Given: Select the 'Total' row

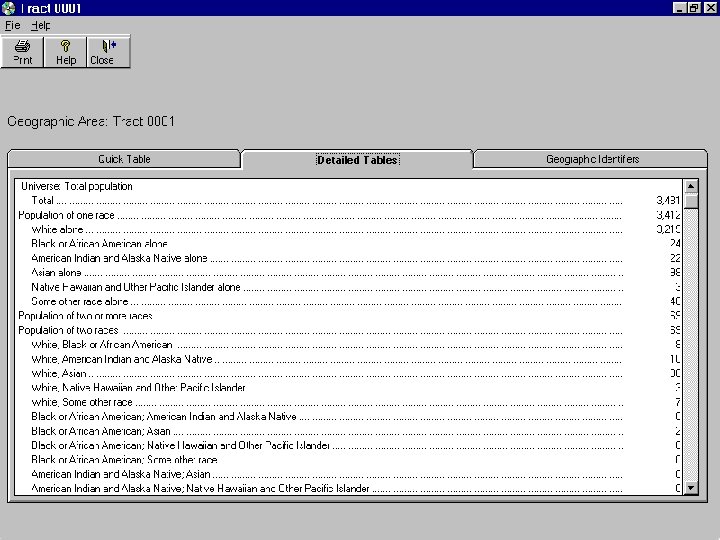Looking at the screenshot, I should pos(349,200).
